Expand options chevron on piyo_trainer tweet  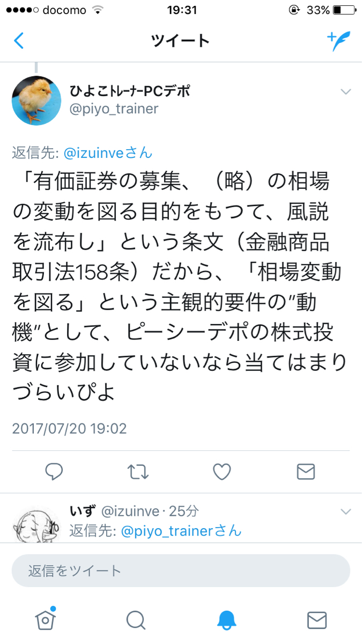(346, 92)
